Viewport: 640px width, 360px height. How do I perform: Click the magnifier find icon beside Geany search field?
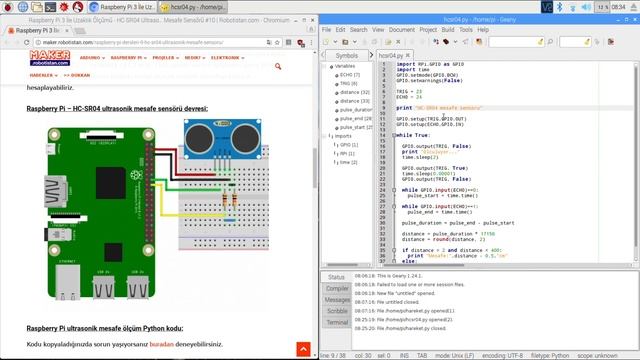[x=550, y=42]
